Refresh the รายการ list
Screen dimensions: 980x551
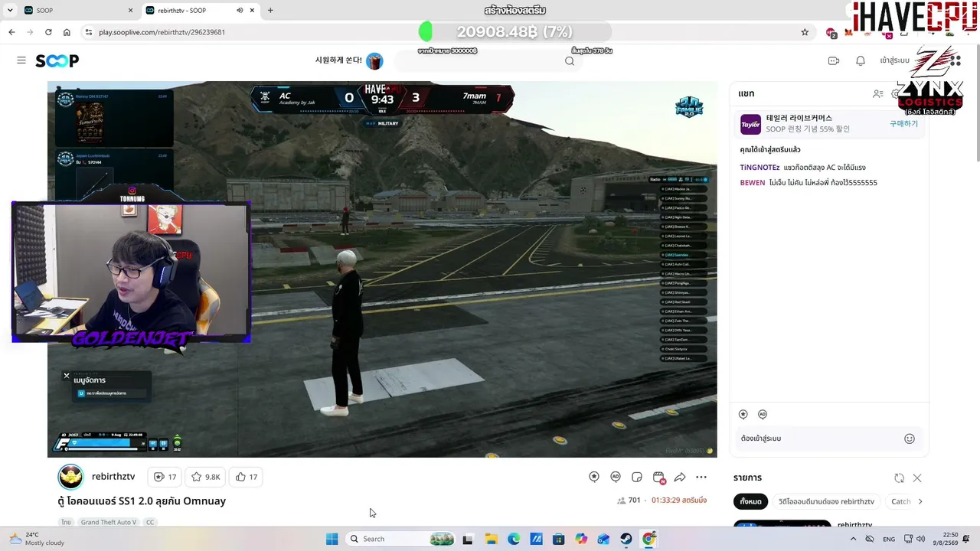tap(899, 478)
